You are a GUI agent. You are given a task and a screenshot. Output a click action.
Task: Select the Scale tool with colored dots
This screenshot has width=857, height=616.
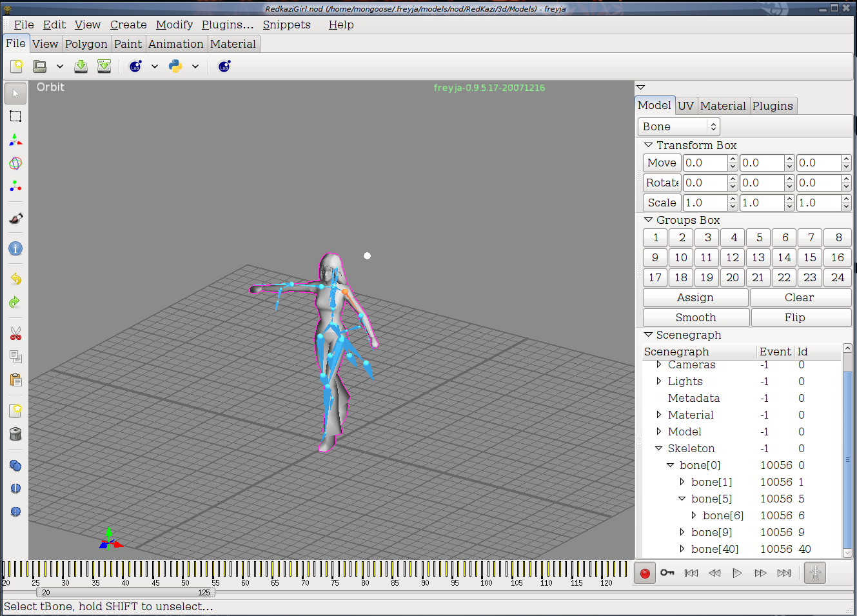pos(15,186)
